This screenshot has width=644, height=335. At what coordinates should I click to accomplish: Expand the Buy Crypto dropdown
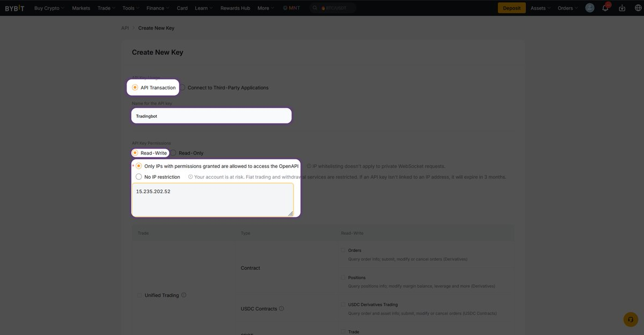coord(49,8)
